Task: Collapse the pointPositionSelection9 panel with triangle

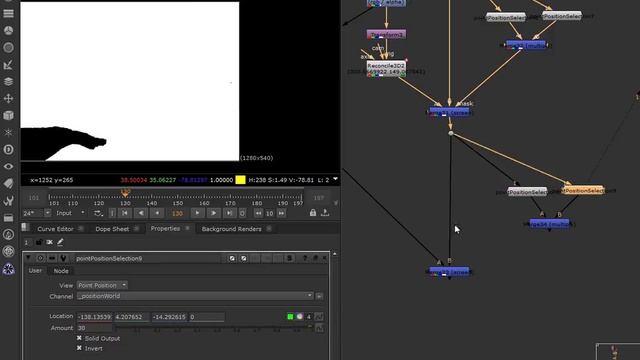Action: click(x=28, y=258)
